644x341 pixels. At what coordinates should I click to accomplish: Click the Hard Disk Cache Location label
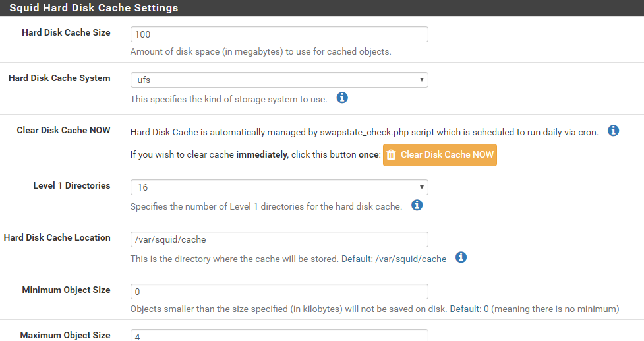click(57, 237)
